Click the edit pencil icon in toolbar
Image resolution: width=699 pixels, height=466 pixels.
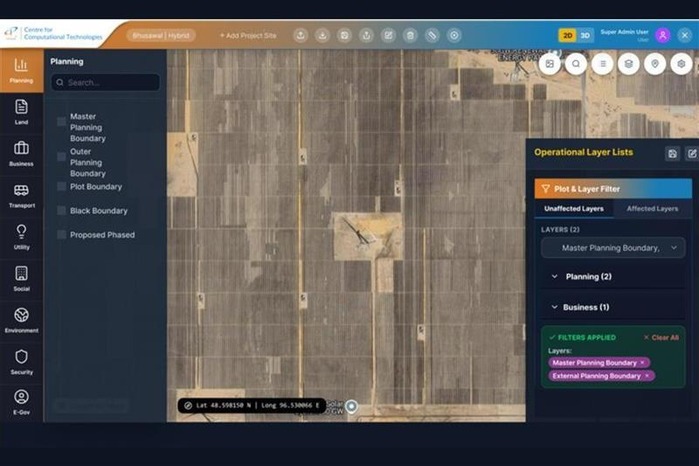388,35
